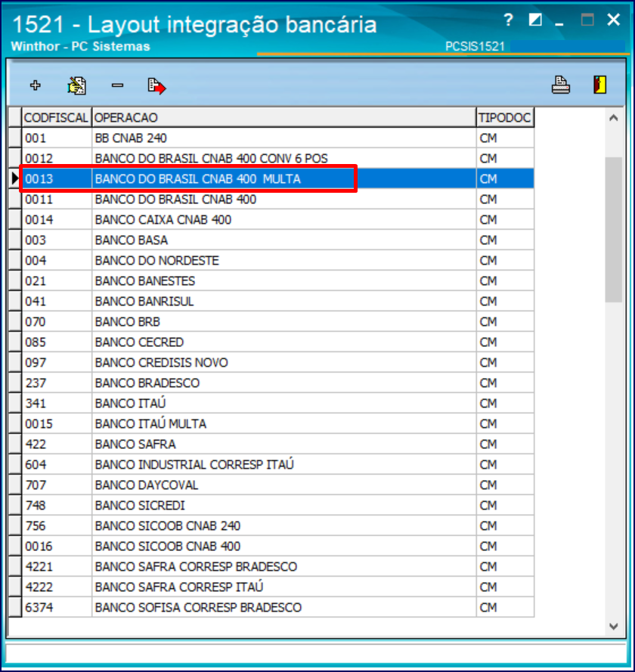Click CM cell in BB CNAB 240 row

[x=505, y=138]
